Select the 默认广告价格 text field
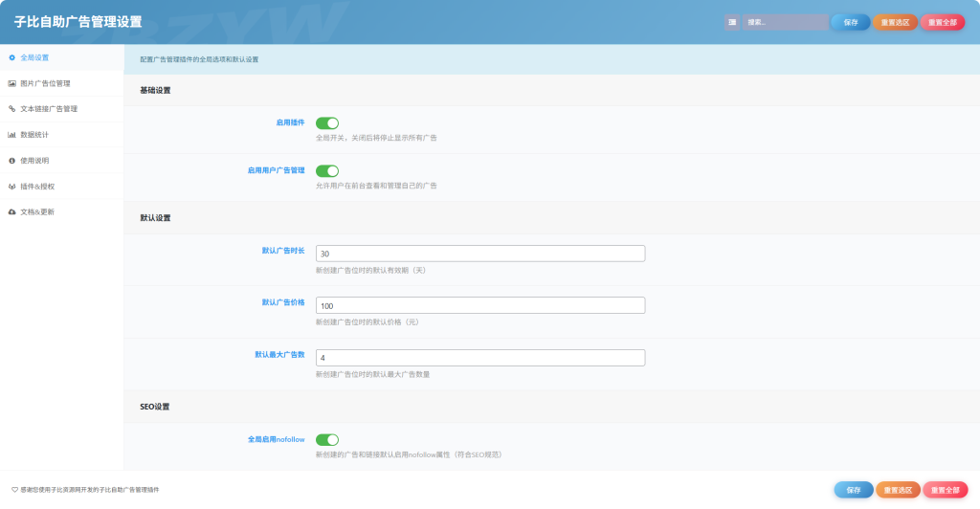This screenshot has height=509, width=980. [x=480, y=305]
